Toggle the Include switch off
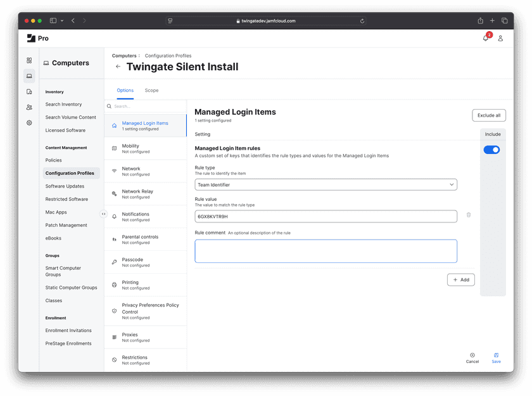 (491, 150)
